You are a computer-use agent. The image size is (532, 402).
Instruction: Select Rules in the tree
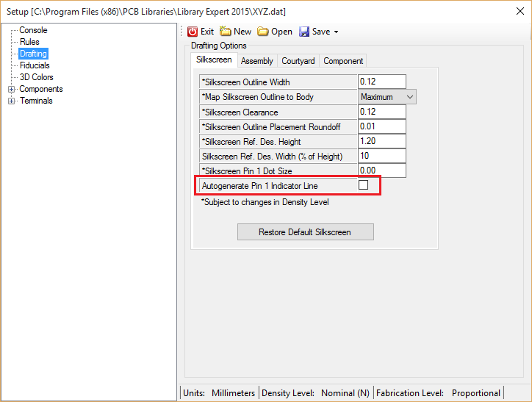[29, 42]
